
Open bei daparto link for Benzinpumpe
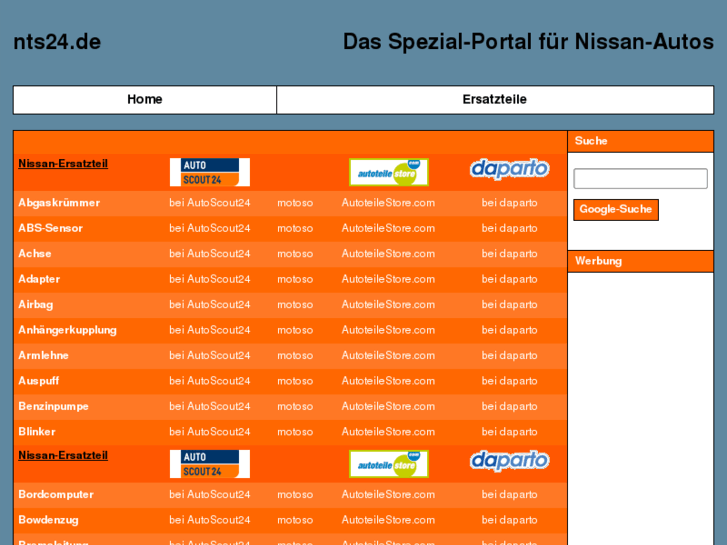coord(510,406)
